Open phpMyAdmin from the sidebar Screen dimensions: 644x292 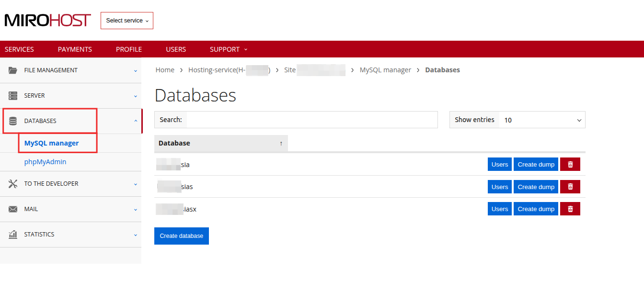tap(45, 161)
